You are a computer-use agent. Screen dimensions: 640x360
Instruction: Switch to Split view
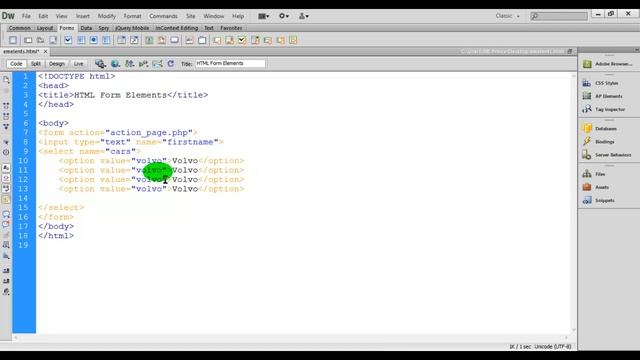(36, 64)
